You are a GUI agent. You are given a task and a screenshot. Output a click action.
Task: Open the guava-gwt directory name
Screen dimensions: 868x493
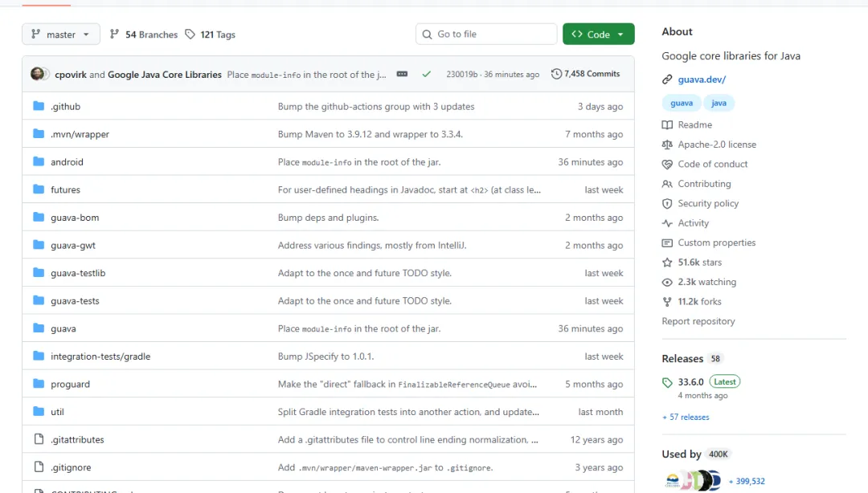(x=73, y=245)
